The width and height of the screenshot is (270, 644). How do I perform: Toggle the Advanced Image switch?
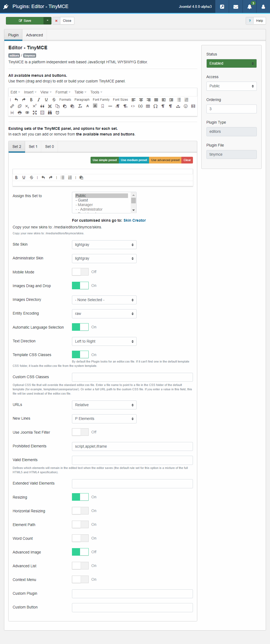point(80,552)
